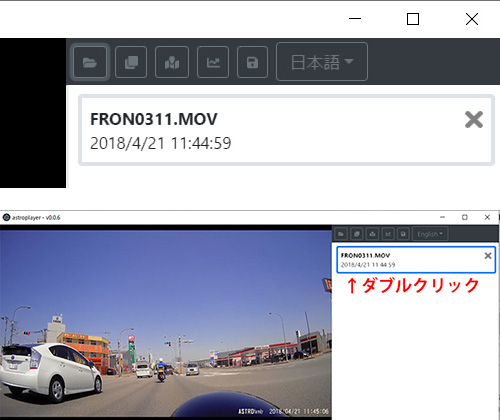Image resolution: width=500 pixels, height=420 pixels.
Task: Remove FRON0311.MOV with large X icon
Action: click(474, 120)
